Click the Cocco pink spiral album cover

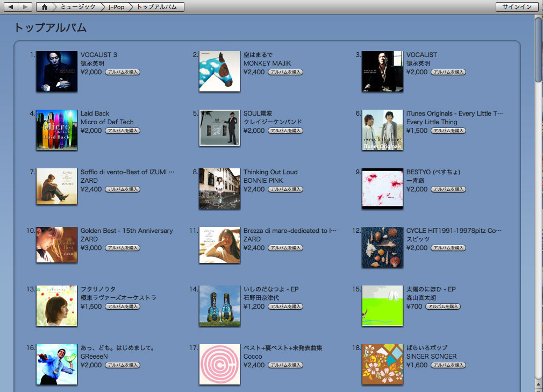219,365
